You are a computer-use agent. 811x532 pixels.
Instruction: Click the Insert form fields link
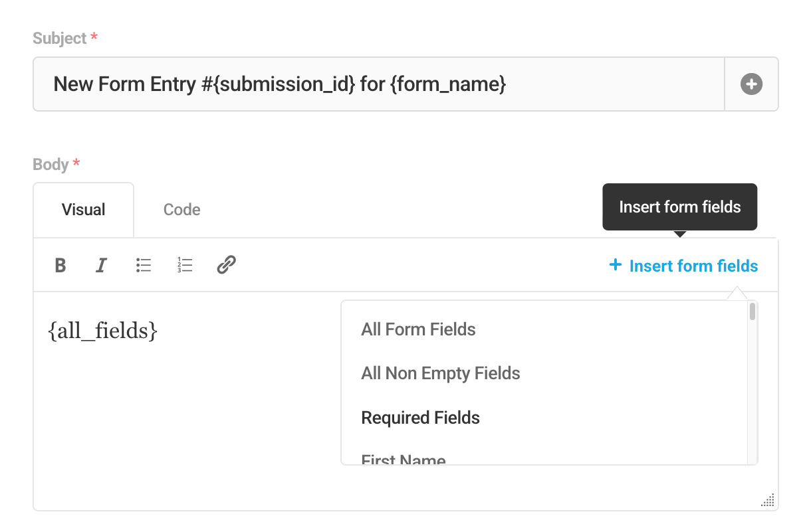tap(693, 266)
